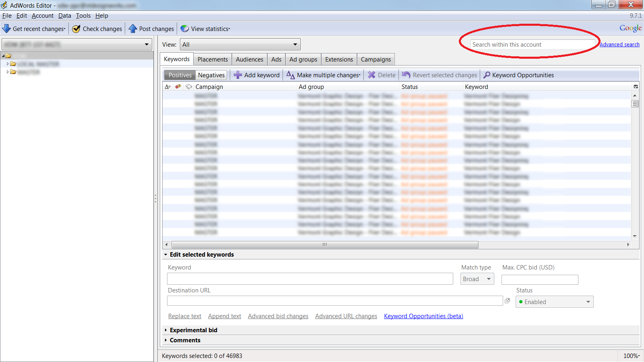Open the 100% zoom dropdown in status bar
Image resolution: width=644 pixels, height=362 pixels.
click(x=631, y=356)
